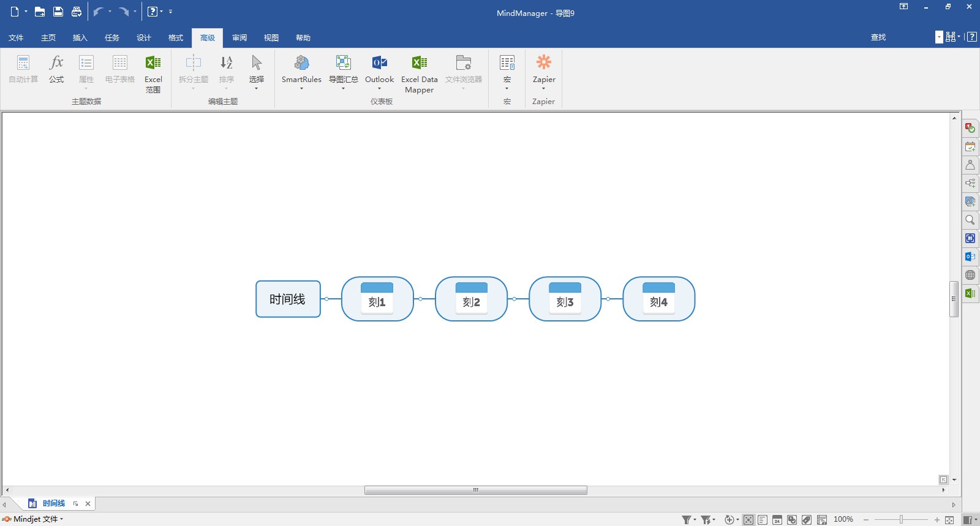The height and width of the screenshot is (526, 980).
Task: Expand the topic detail level dropdown in status bar
Action: 737,520
